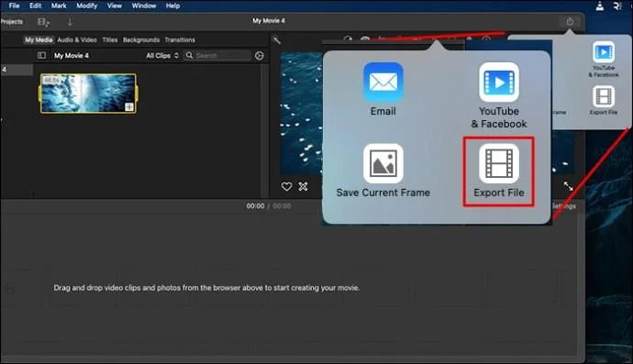This screenshot has height=364, width=633.
Task: Click the VLC cone icon in menu bar
Action: point(600,6)
